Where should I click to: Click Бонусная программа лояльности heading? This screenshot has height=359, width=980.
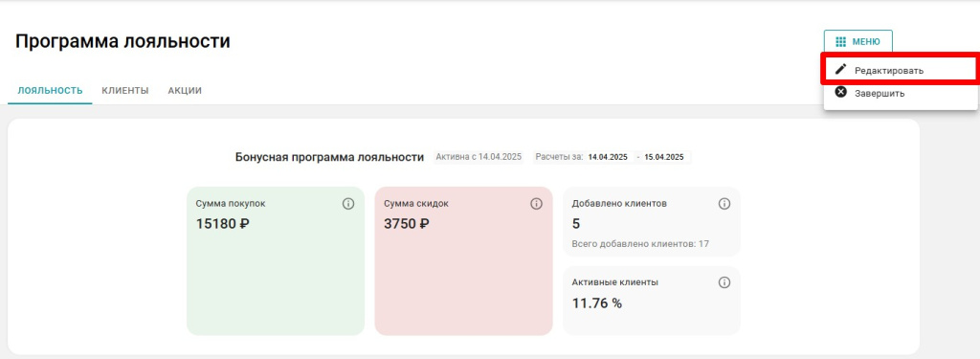(329, 157)
